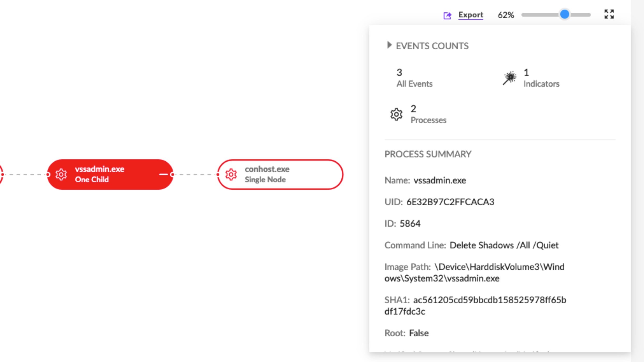
Task: Click the 62% zoom percentage label
Action: (x=506, y=15)
